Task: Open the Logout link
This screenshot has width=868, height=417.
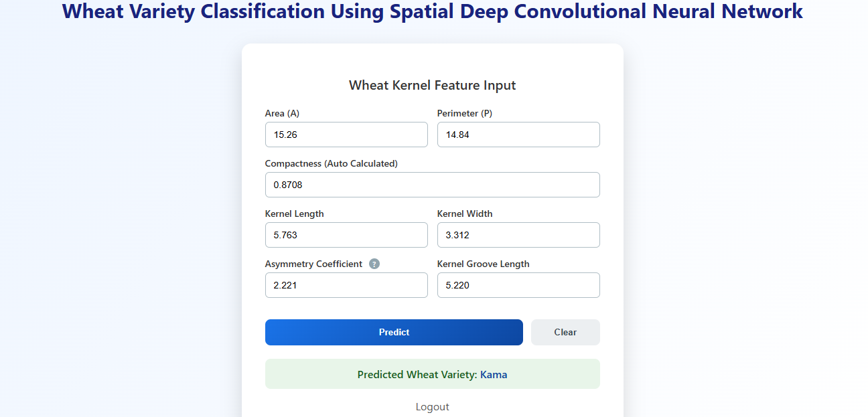Action: click(433, 407)
